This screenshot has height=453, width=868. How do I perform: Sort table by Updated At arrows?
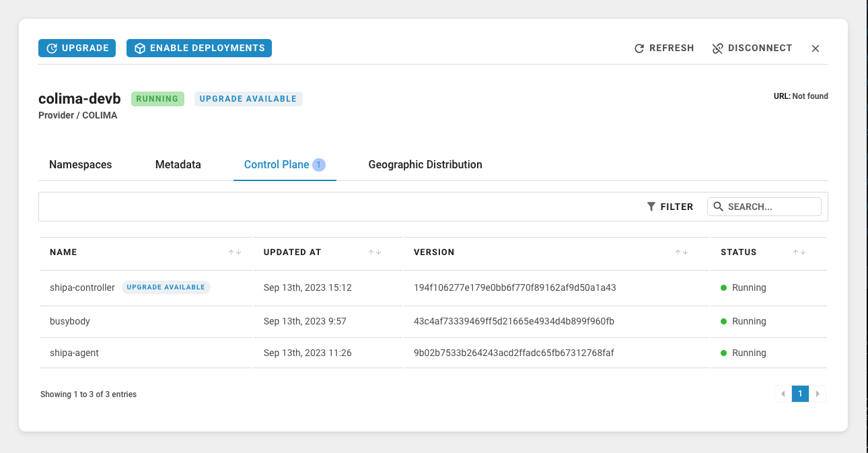(375, 252)
